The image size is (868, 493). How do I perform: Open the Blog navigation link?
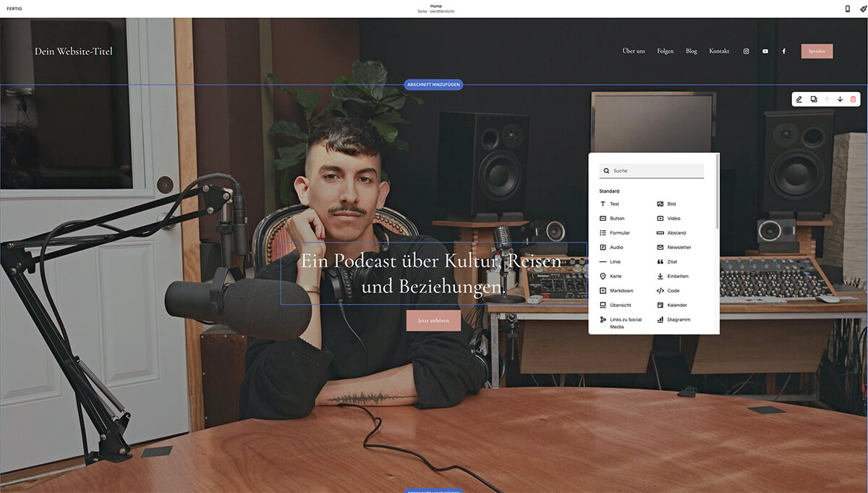pos(692,51)
